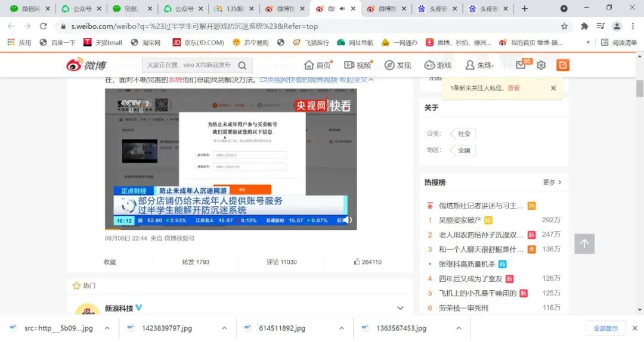Open a new browser tab

tap(525, 8)
